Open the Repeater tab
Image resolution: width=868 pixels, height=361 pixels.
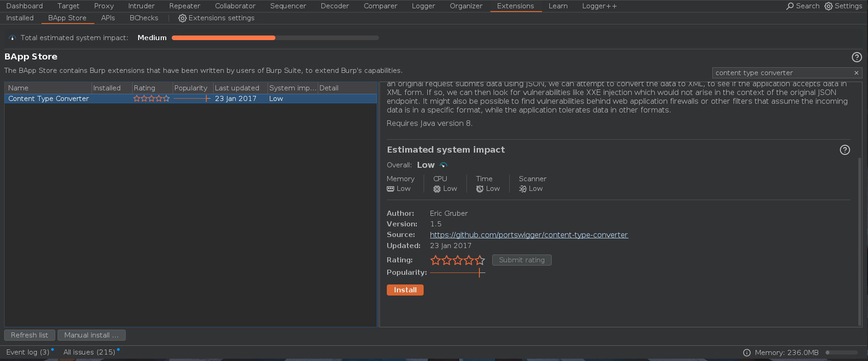tap(185, 6)
